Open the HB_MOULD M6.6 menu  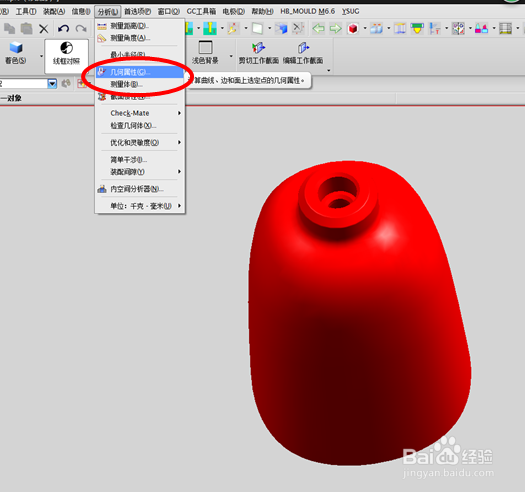[x=307, y=11]
